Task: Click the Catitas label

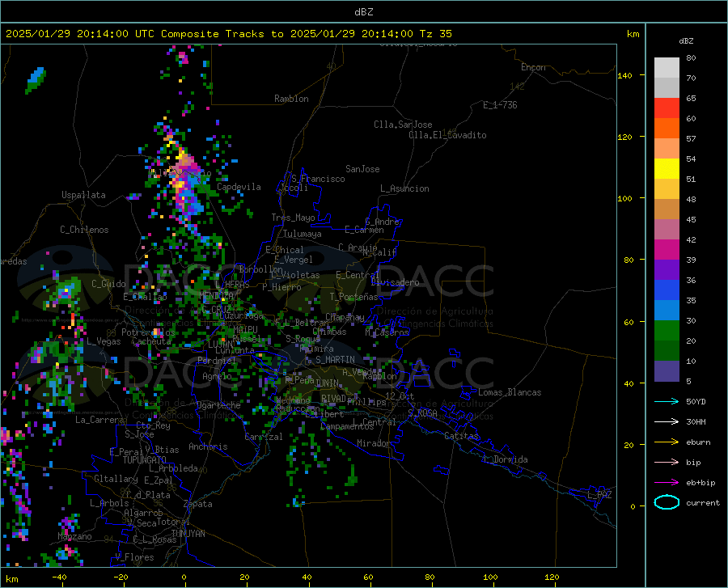Action: (461, 436)
